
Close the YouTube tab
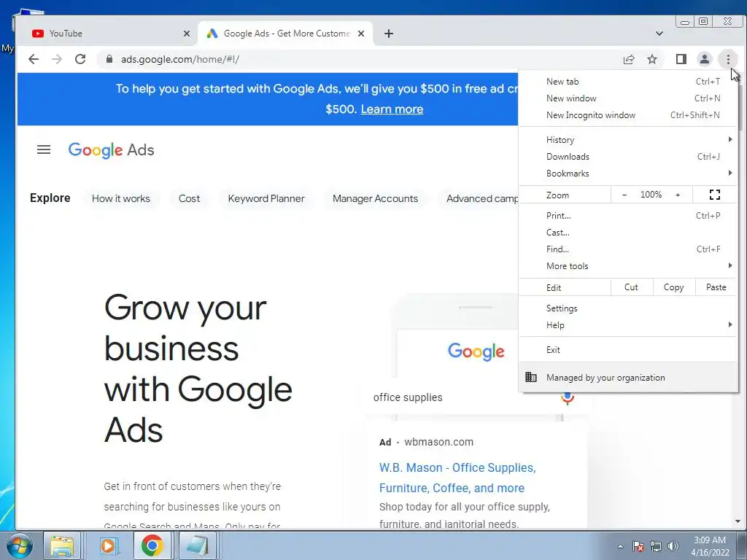(x=186, y=34)
